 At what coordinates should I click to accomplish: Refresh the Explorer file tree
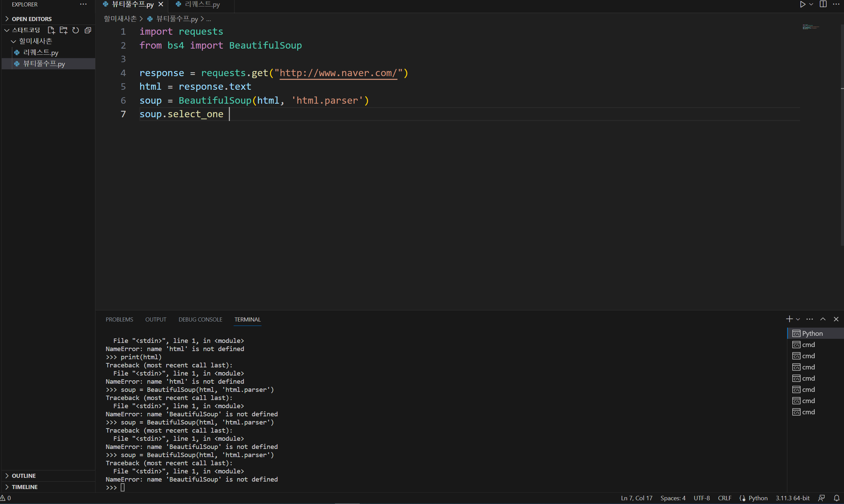[76, 30]
